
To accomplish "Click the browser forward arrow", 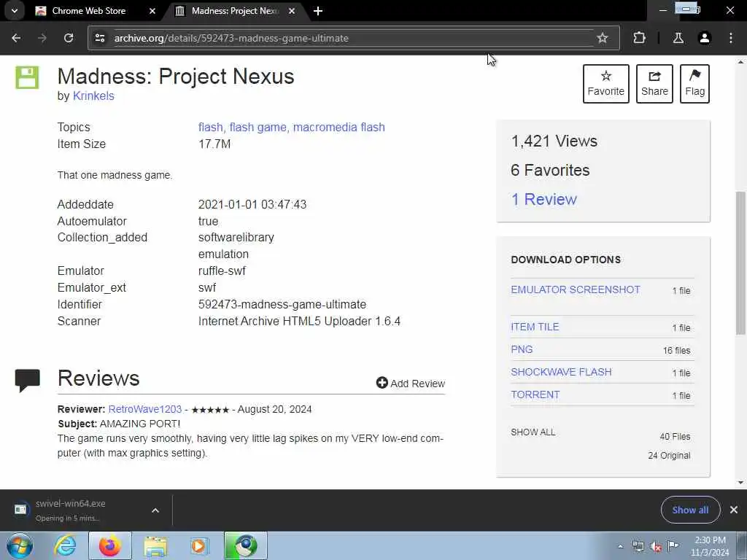I will pos(42,38).
